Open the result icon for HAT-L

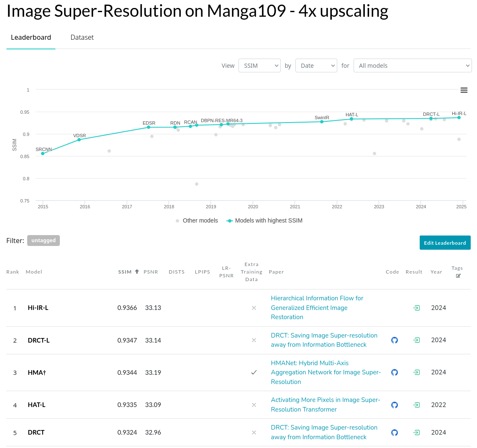pos(416,405)
